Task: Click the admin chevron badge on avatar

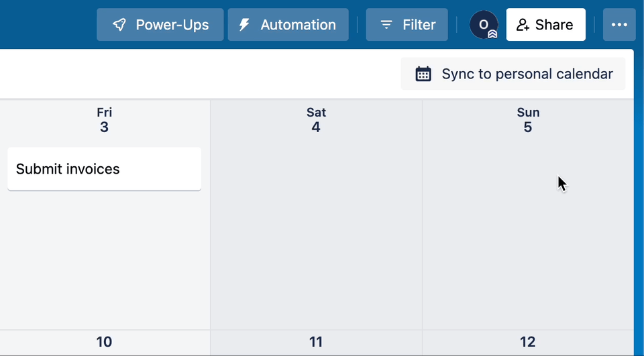Action: click(x=492, y=34)
